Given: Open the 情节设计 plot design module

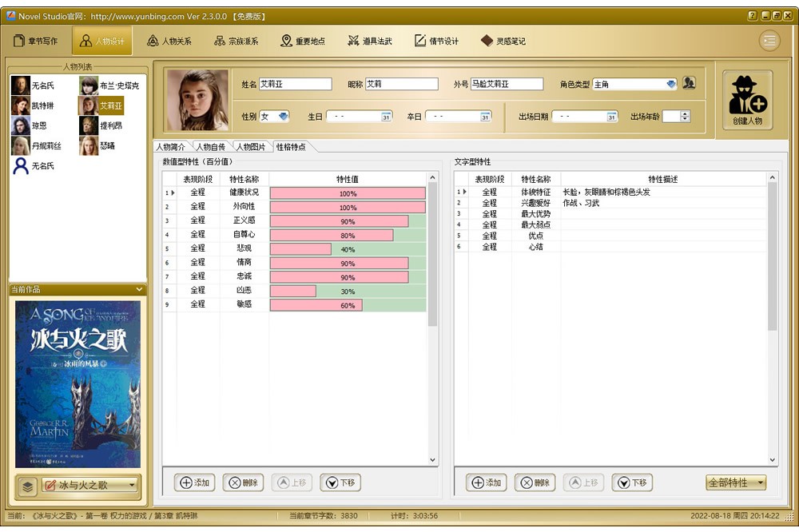Looking at the screenshot, I should point(436,41).
